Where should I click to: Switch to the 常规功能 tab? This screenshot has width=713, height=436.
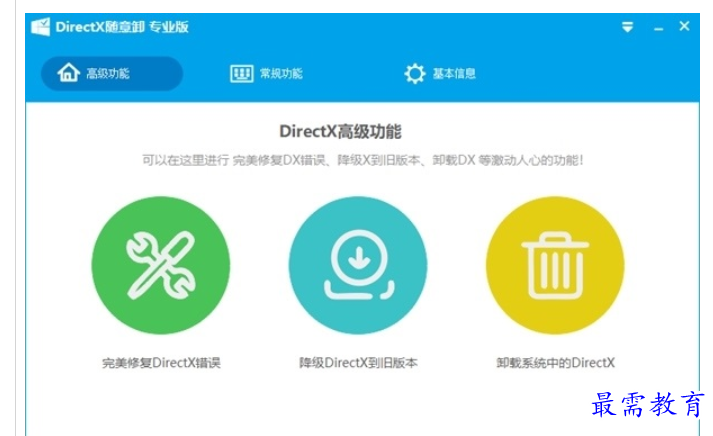click(266, 73)
